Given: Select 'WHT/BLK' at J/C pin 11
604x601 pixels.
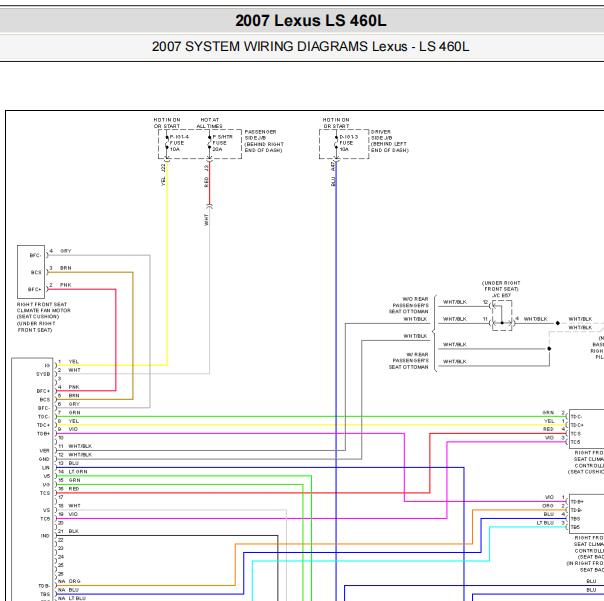Looking at the screenshot, I should click(x=455, y=319).
